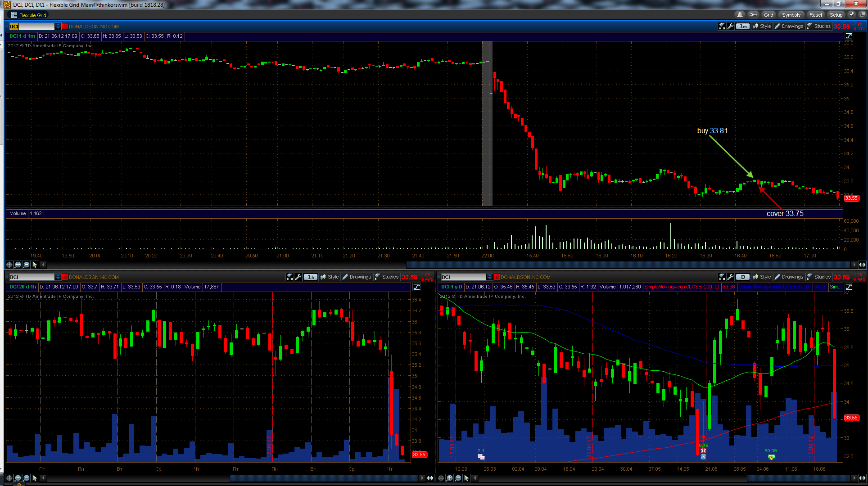Open the Studies menu in 1h chart
This screenshot has height=486, width=868.
pyautogui.click(x=387, y=277)
